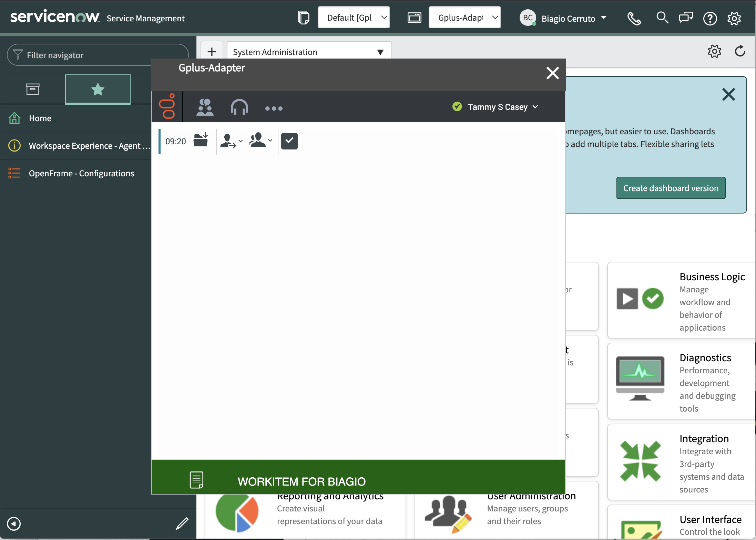Click the phone icon in the header
756x540 pixels.
point(634,18)
